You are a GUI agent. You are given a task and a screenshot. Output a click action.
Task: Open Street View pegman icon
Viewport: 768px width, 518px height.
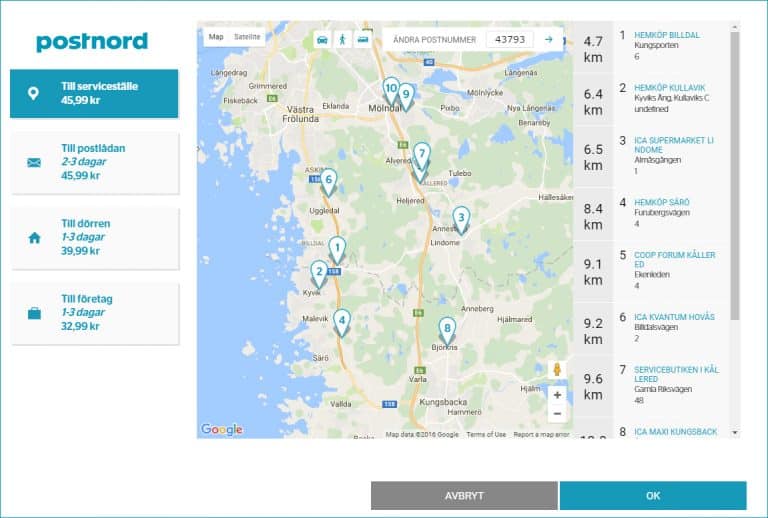coord(557,369)
